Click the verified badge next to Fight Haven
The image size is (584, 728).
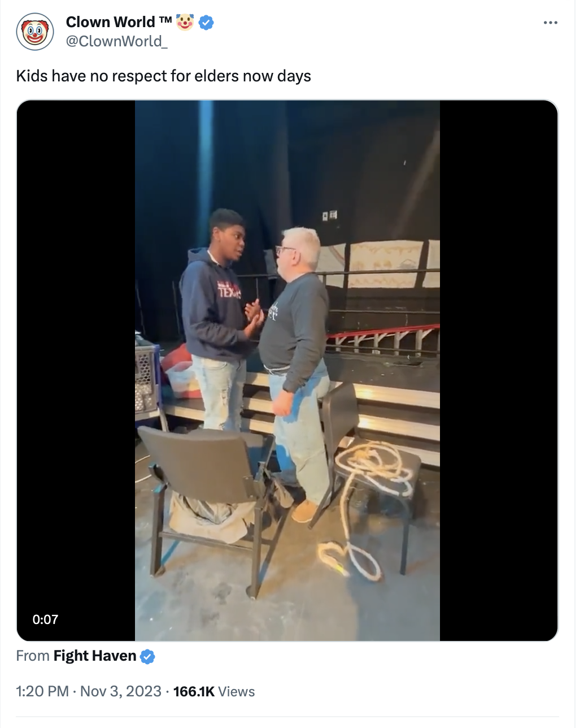click(147, 656)
